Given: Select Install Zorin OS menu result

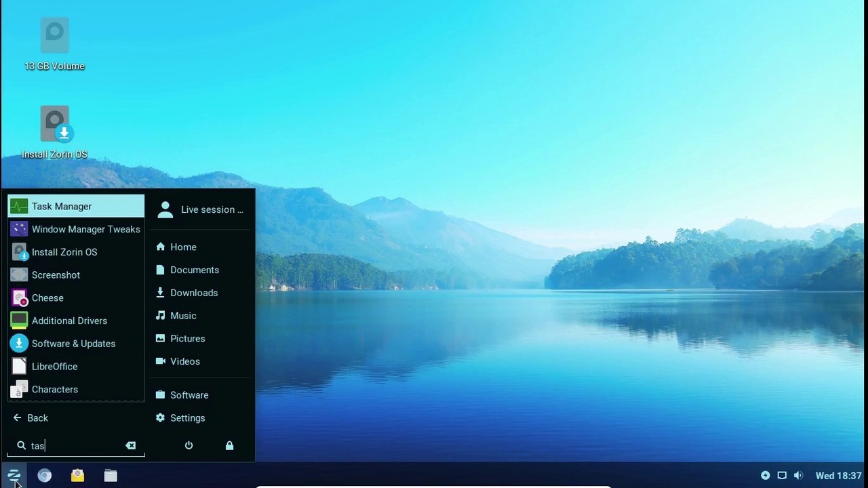Looking at the screenshot, I should point(76,252).
